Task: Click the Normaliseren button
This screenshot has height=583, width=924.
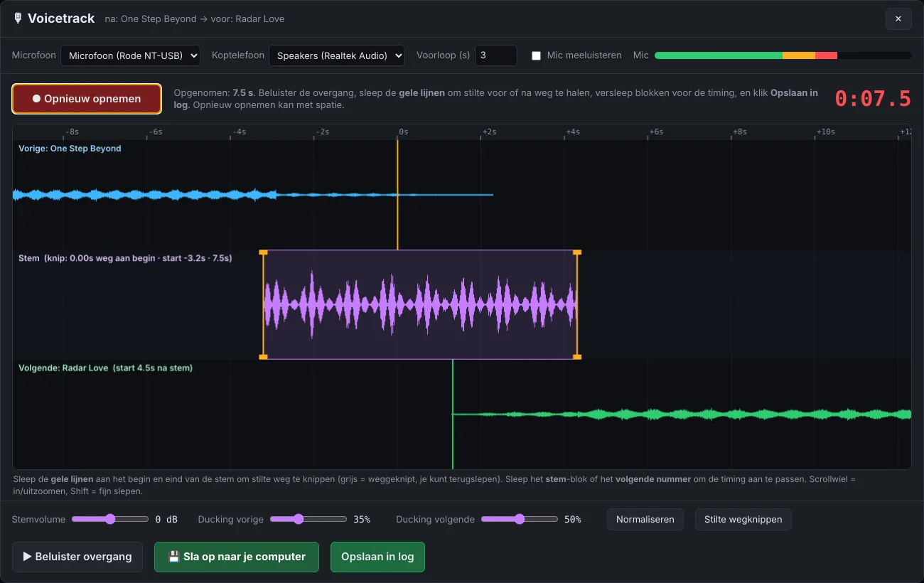Action: click(x=645, y=519)
